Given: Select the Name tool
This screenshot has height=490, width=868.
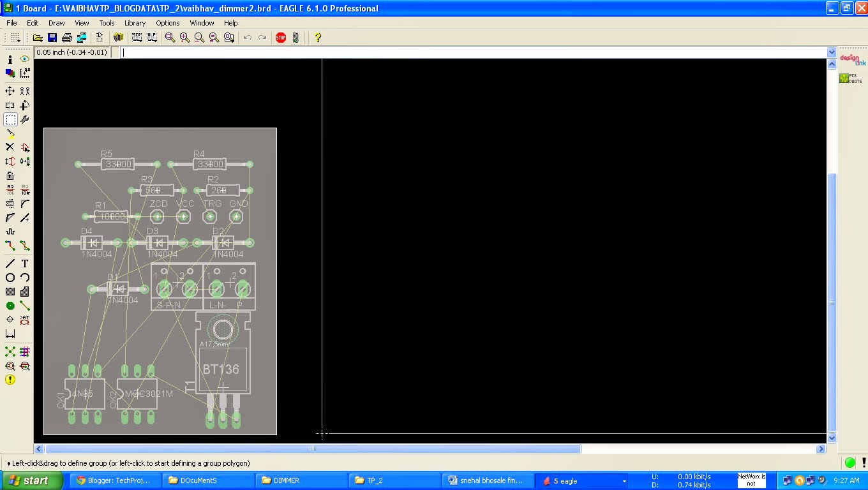Looking at the screenshot, I should (x=10, y=189).
